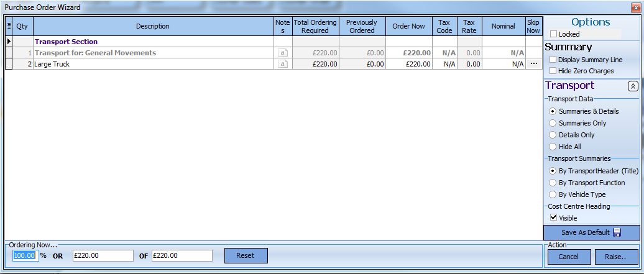Click the Raise.. button
The image size is (644, 274).
pyautogui.click(x=617, y=257)
